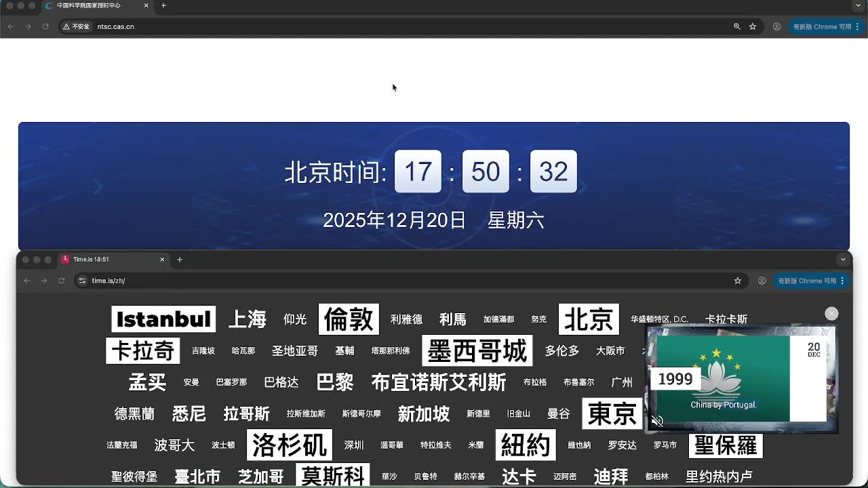Reload the ntsc.cas.cn page

pos(45,26)
